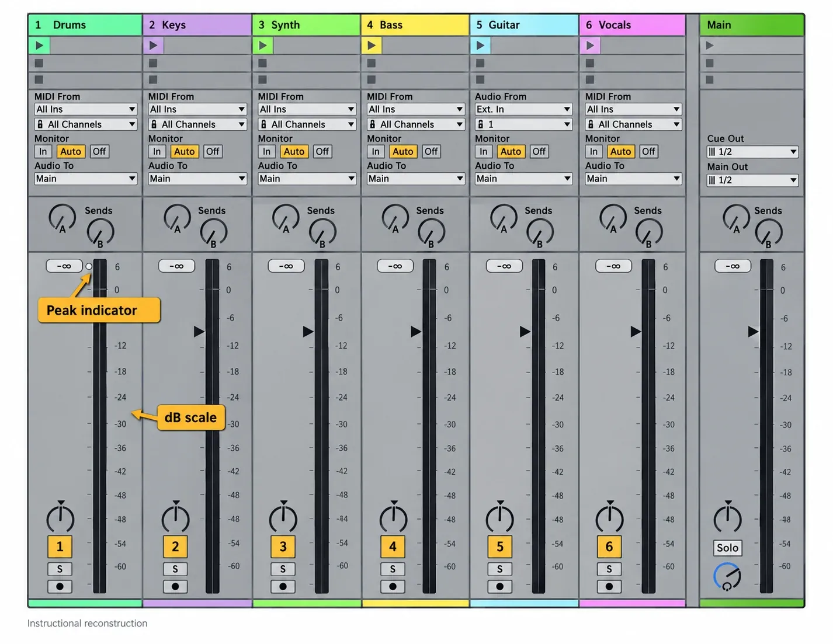Arm the Synth track for recording
Image resolution: width=833 pixels, height=644 pixels.
[x=283, y=586]
